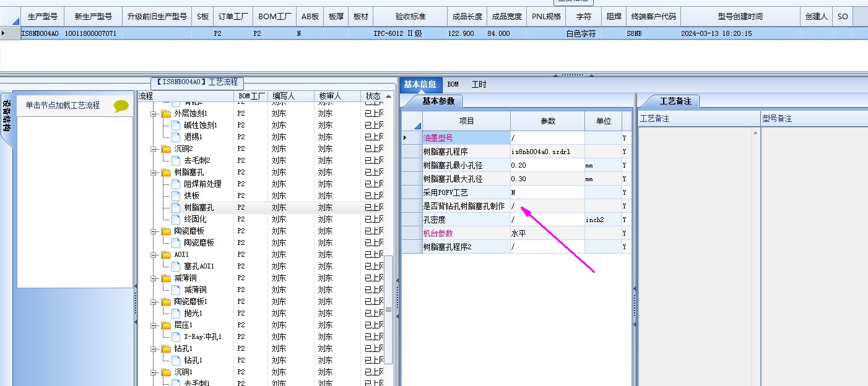Click document icon of 退锡1
Screen dimensions: 868x386
[x=176, y=137]
